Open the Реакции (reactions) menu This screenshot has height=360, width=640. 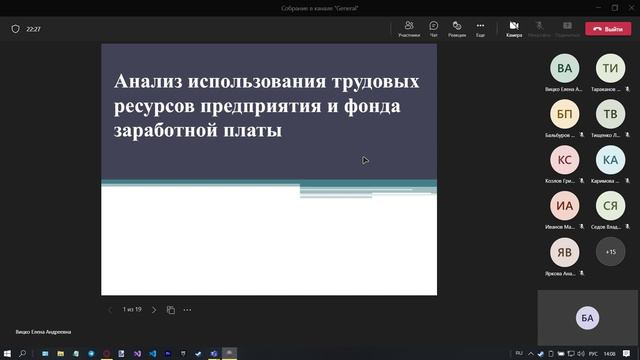457,29
